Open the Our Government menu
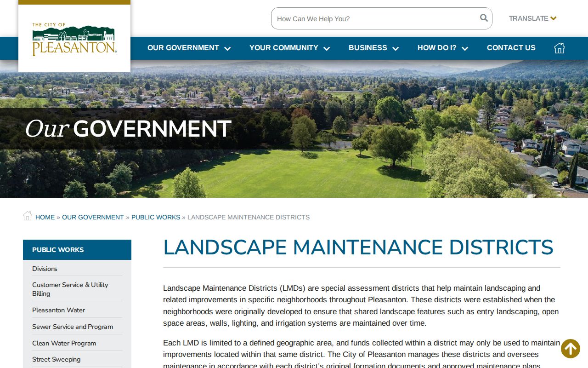The image size is (588, 368). point(183,48)
